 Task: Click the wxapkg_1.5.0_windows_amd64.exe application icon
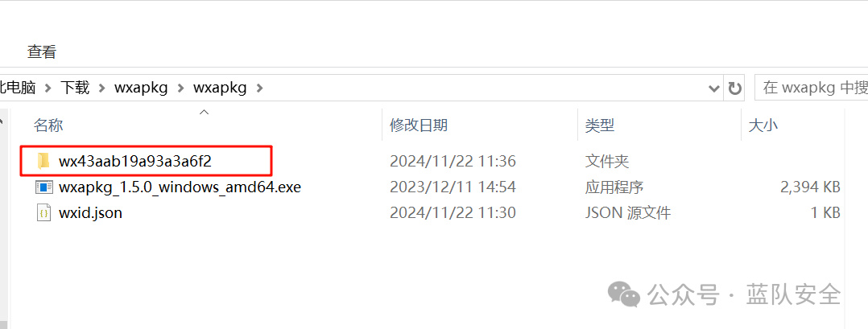[44, 187]
